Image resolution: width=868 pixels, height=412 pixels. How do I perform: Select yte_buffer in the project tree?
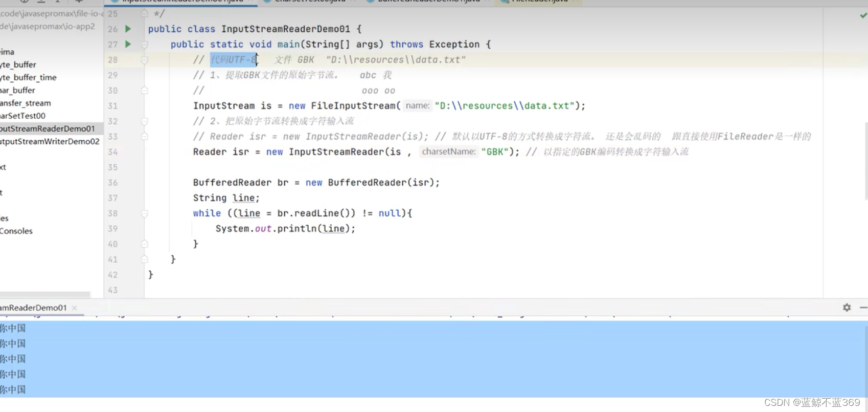(x=18, y=64)
